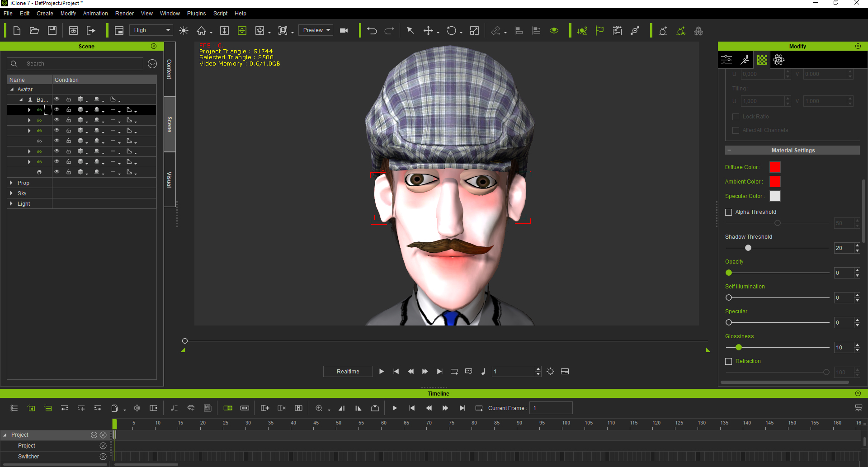Enable the Alpha Threshold checkbox
This screenshot has width=868, height=467.
pos(728,212)
